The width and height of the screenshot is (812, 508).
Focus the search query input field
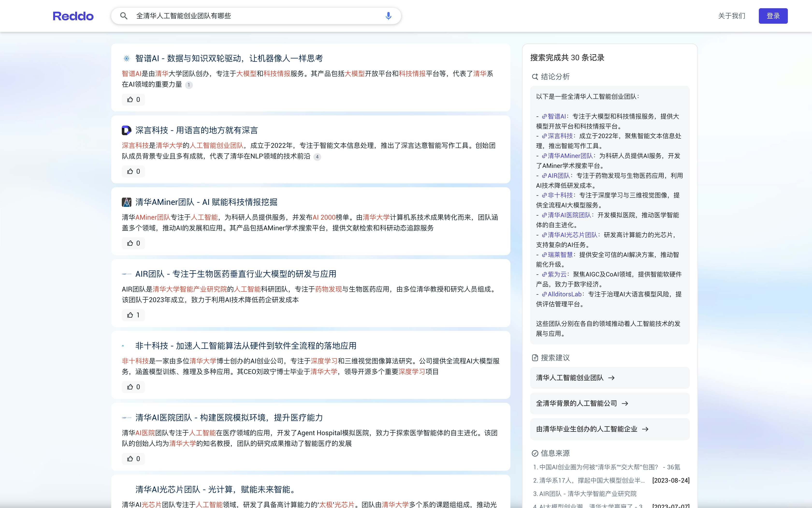pos(256,16)
